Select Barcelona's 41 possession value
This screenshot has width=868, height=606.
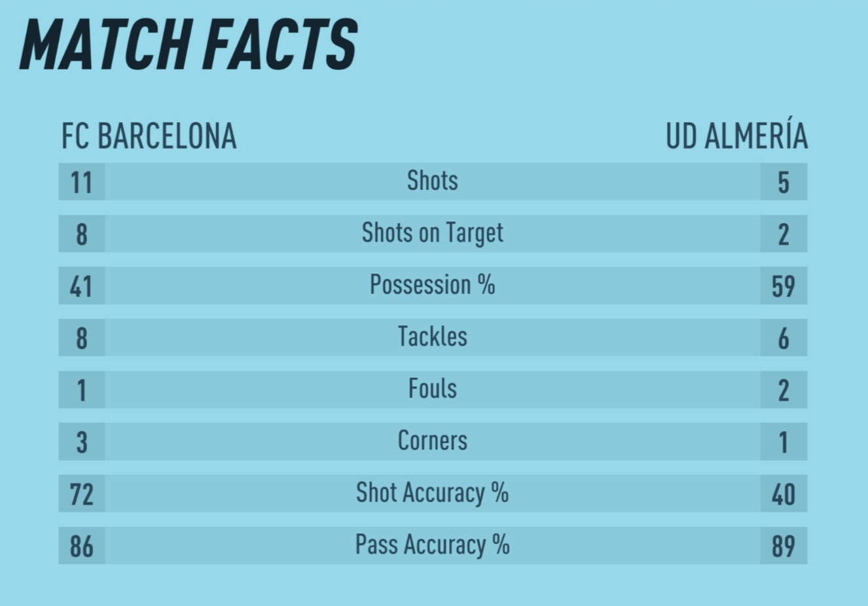[81, 287]
